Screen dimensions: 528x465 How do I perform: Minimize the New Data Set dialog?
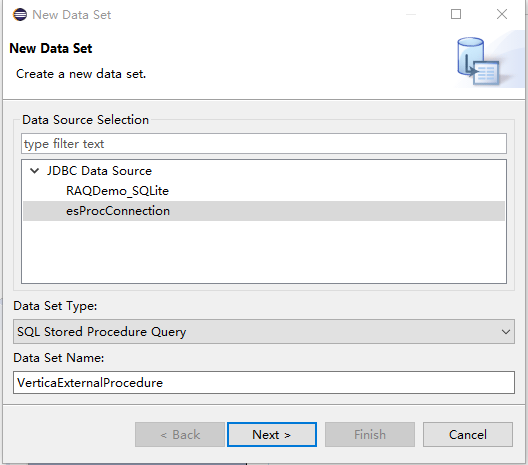(411, 14)
